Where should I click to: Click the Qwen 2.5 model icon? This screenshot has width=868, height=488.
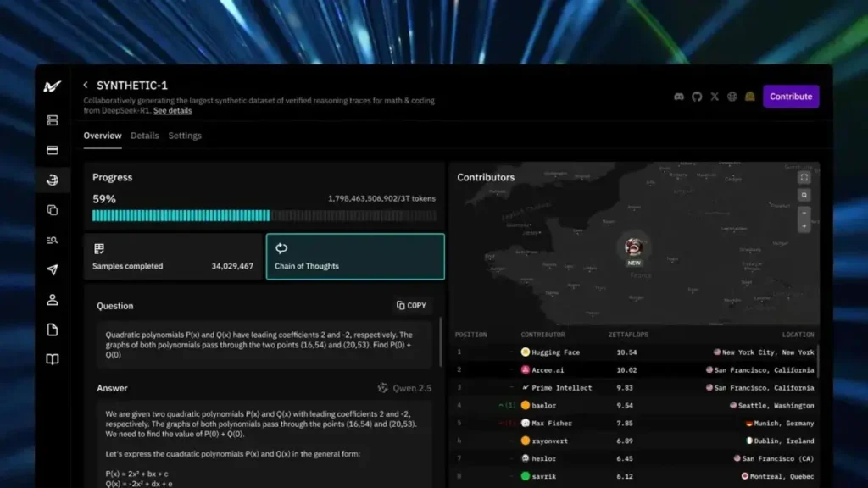pos(382,388)
